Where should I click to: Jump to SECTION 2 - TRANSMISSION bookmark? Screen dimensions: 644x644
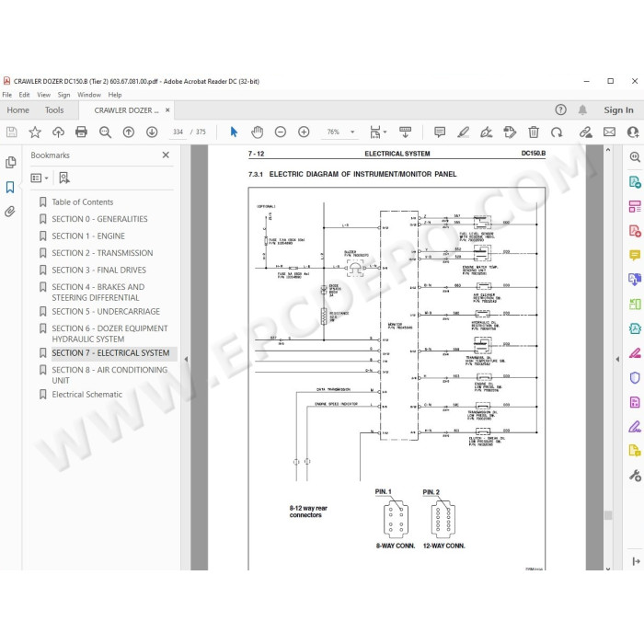tap(102, 253)
